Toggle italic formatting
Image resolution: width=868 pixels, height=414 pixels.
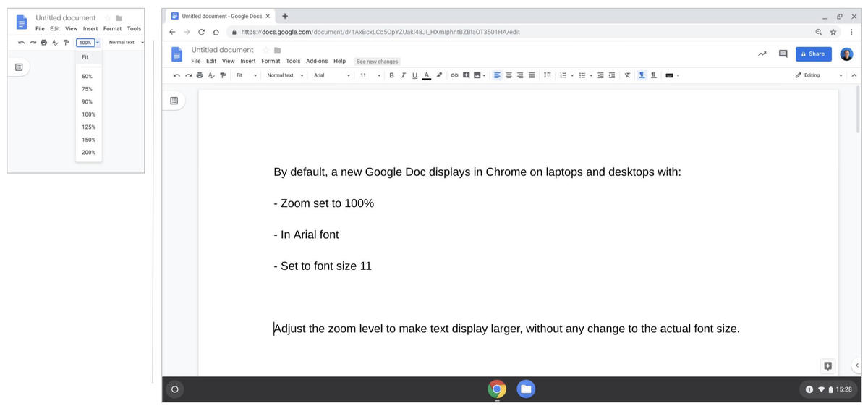pyautogui.click(x=404, y=75)
